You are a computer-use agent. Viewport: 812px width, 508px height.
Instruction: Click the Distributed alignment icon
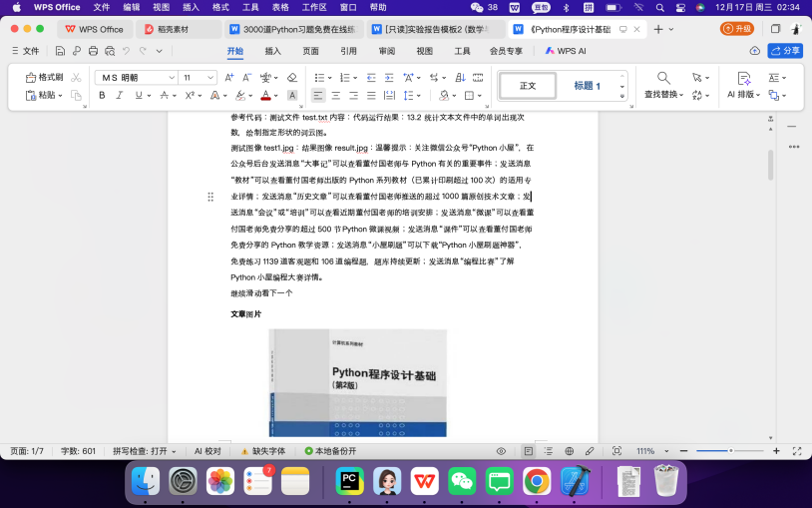pos(389,96)
